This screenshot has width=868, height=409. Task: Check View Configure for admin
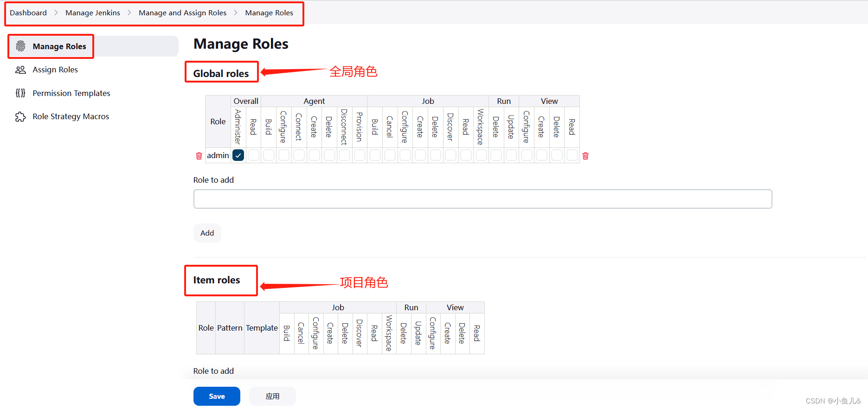527,155
